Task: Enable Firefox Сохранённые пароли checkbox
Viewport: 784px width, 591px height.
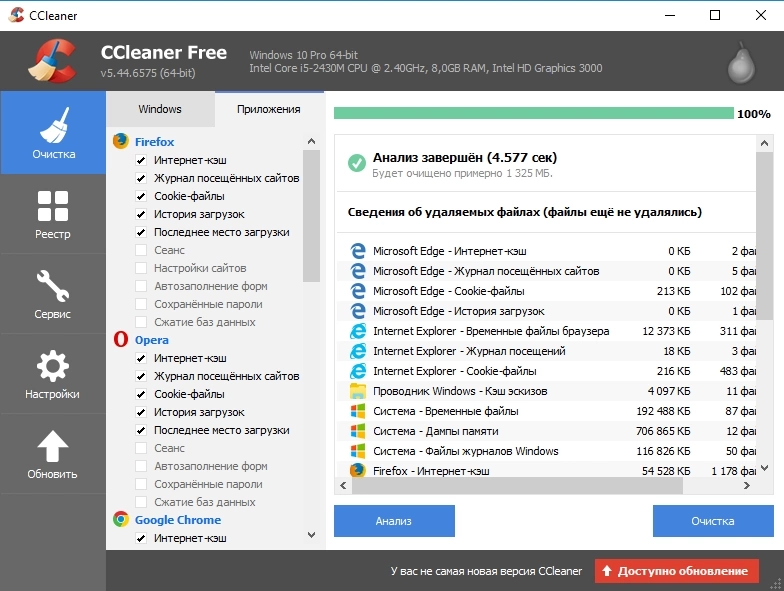Action: [x=141, y=304]
